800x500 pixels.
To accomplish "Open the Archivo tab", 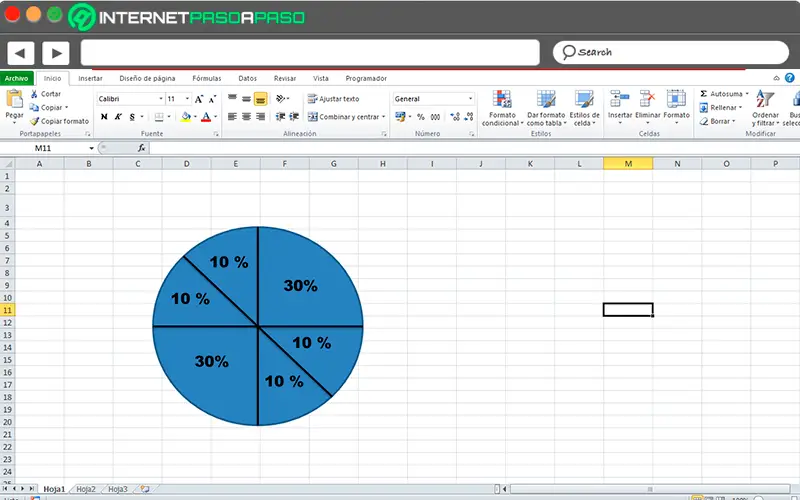I will pos(17,79).
